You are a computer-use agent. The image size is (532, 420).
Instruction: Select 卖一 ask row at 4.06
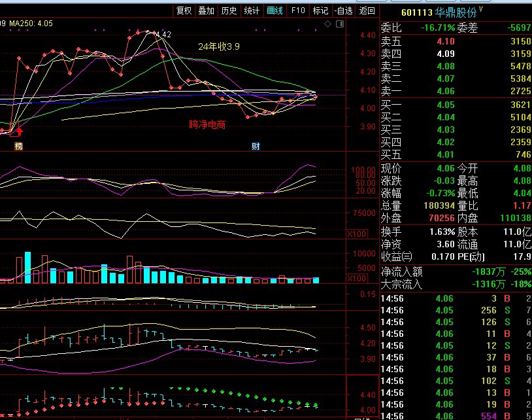456,91
